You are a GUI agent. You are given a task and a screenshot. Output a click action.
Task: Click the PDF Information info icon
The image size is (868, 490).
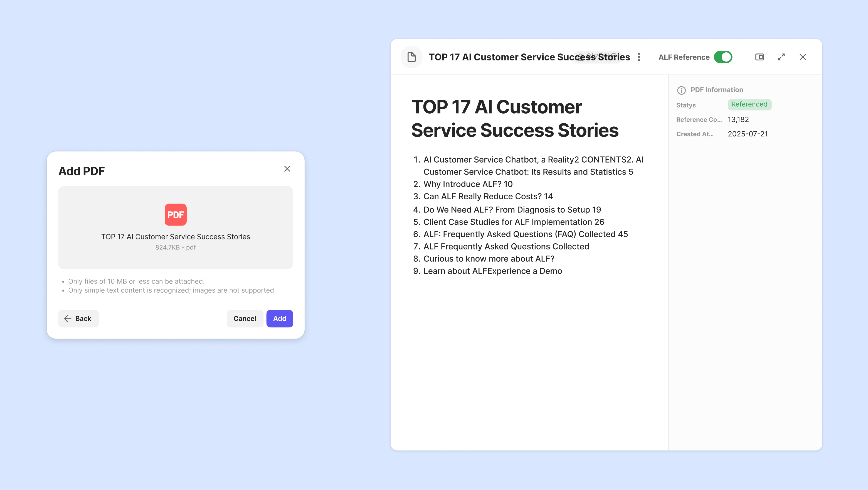[681, 90]
